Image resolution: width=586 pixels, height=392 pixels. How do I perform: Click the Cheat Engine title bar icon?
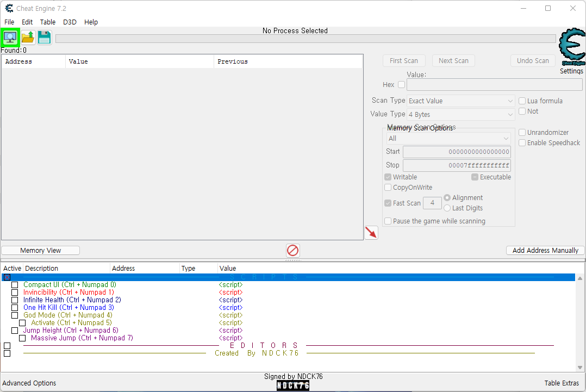9,8
